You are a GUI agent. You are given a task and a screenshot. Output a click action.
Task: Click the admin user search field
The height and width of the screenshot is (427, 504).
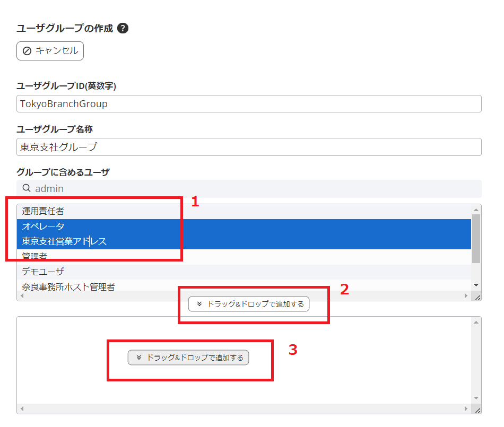pos(255,189)
